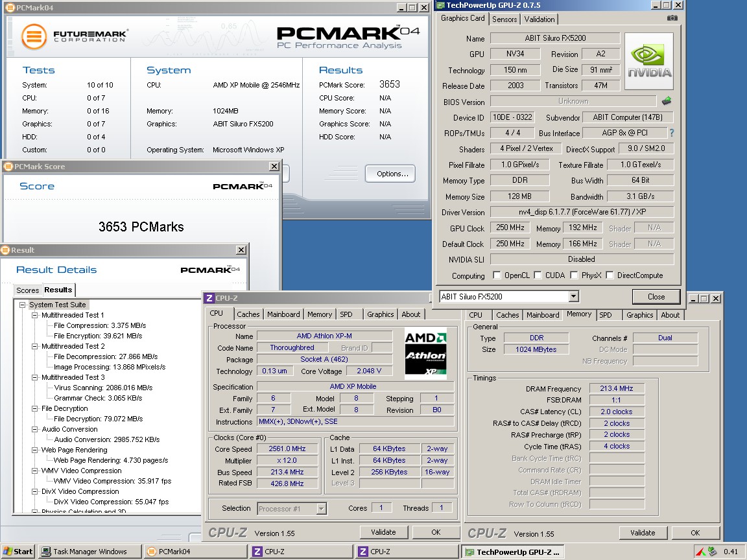This screenshot has width=747, height=560.
Task: Click the GPU-Z title bar icon
Action: pyautogui.click(x=441, y=5)
